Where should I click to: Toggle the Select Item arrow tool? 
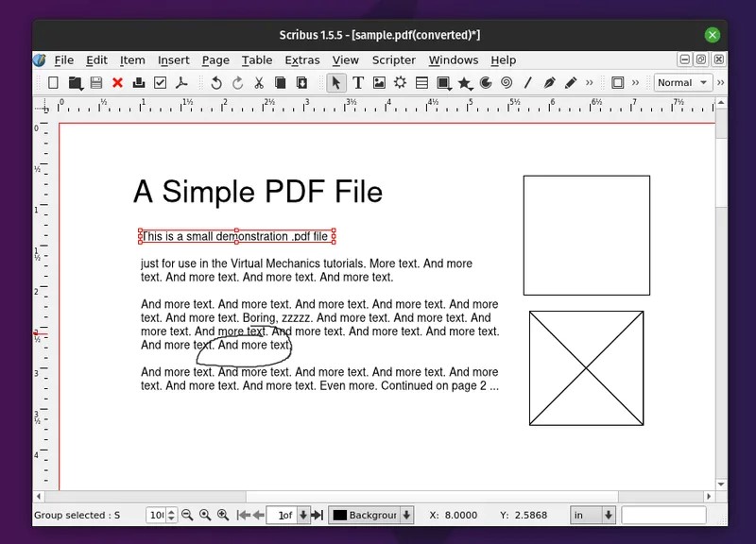(336, 83)
